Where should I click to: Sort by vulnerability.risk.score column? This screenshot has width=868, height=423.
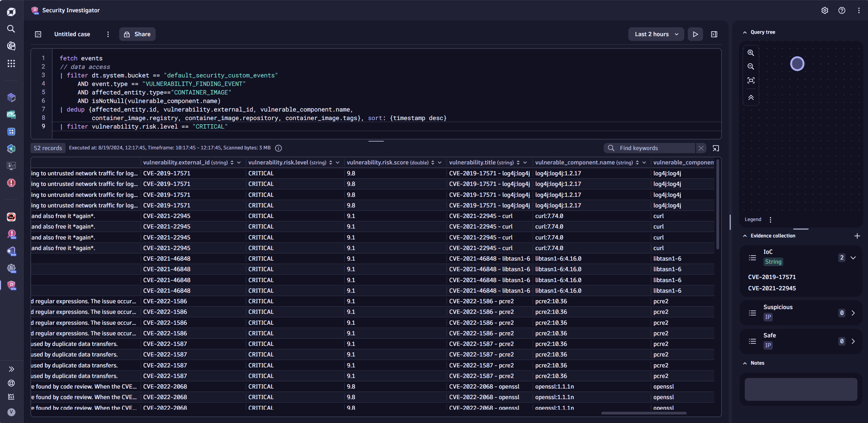(433, 163)
